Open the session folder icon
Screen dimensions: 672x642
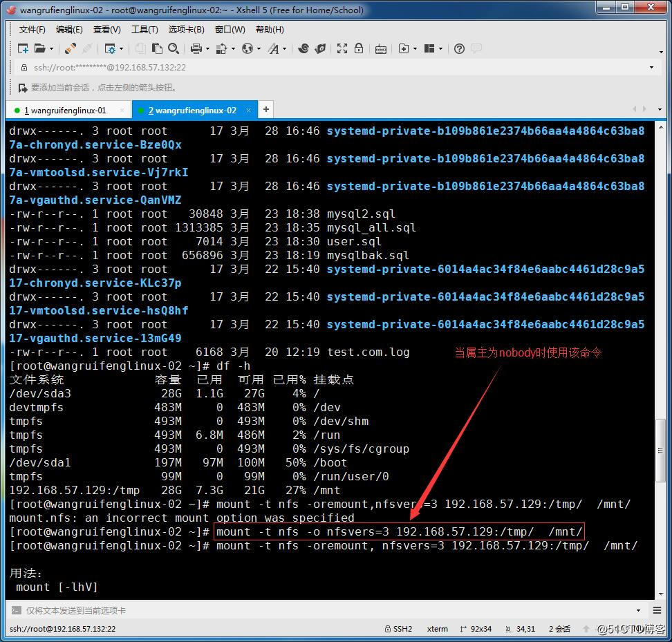(40, 48)
